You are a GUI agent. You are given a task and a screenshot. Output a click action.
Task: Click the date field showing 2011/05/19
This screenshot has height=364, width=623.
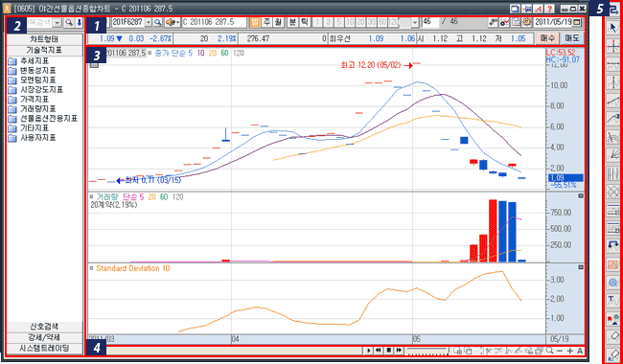coord(553,22)
